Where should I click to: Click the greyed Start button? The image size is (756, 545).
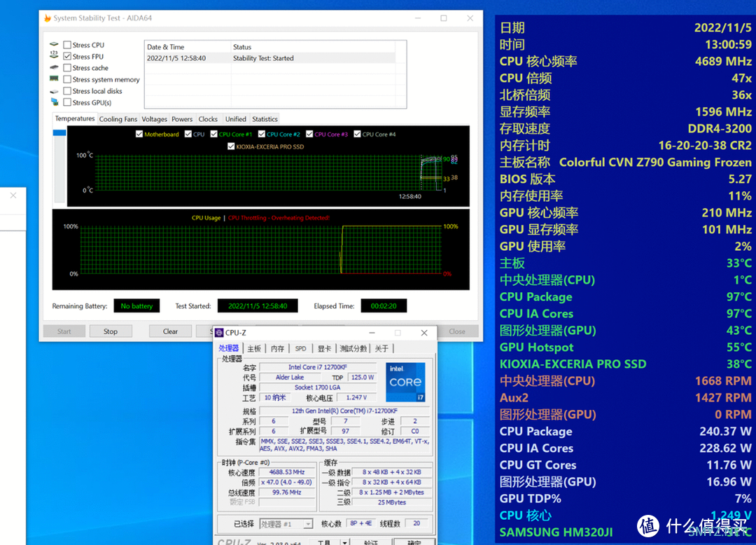click(x=64, y=331)
